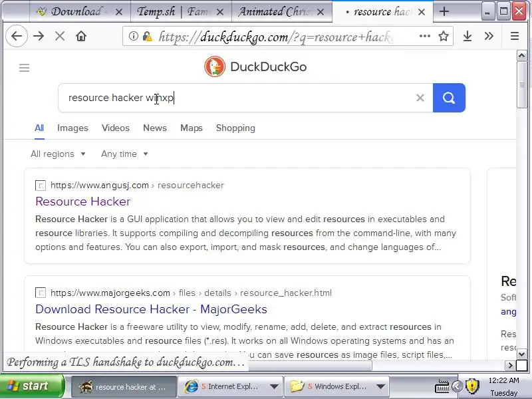Click the on-screen keyboard tray icon
Viewport: 532px width, 399px height.
442,386
